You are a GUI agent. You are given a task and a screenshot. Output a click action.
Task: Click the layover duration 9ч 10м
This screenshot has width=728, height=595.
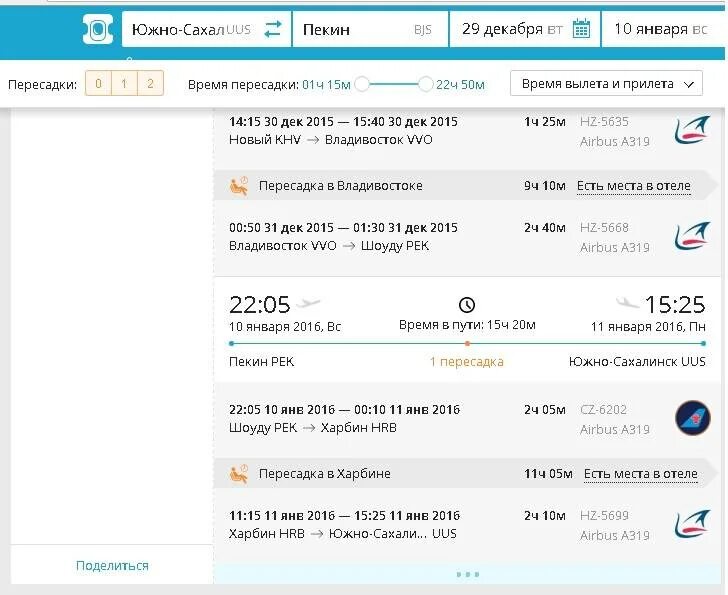coord(545,186)
